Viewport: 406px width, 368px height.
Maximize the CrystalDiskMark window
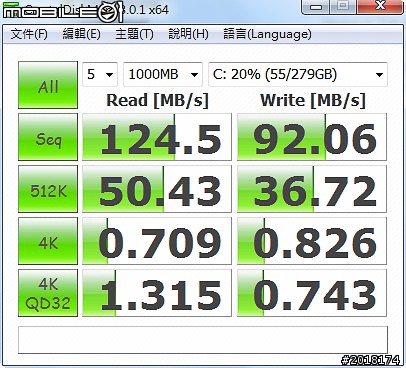point(343,6)
